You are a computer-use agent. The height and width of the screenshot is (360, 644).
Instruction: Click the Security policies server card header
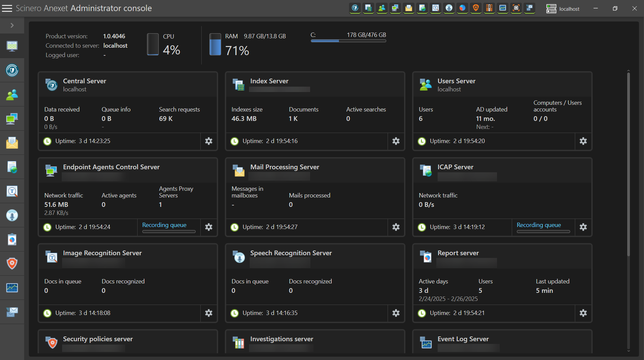click(98, 339)
